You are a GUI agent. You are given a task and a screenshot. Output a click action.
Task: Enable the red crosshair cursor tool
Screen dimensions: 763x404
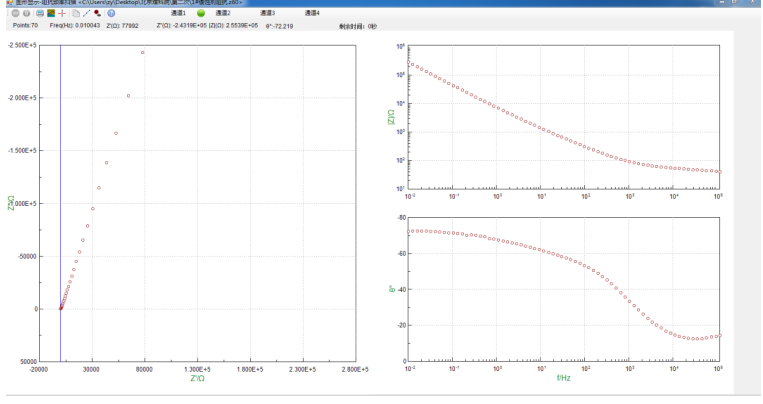62,13
